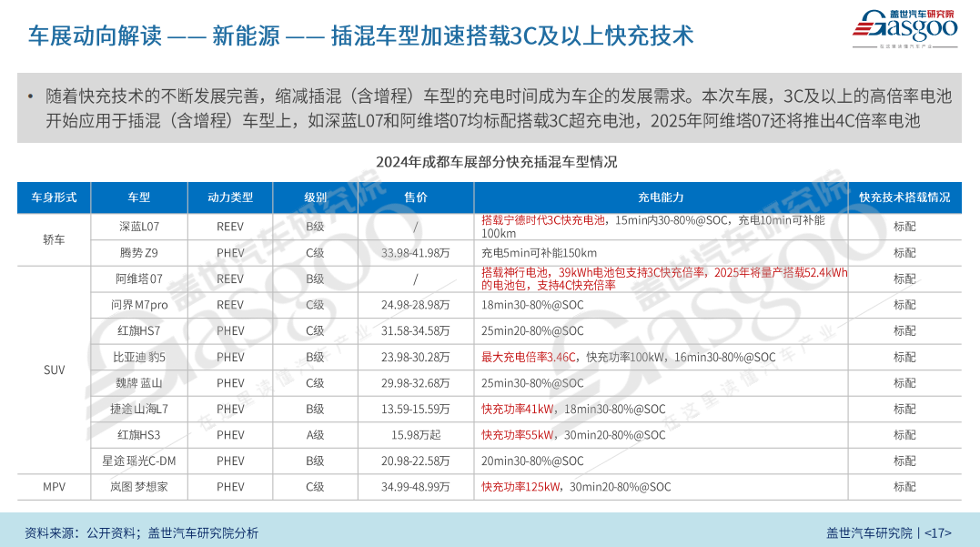Click the text 25min30-80%@SOC

pyautogui.click(x=532, y=383)
